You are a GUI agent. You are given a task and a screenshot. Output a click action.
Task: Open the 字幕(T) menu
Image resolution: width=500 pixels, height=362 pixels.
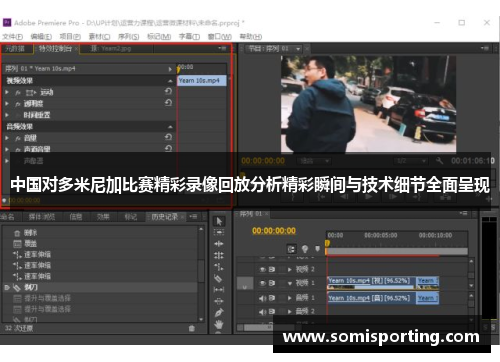coord(189,36)
